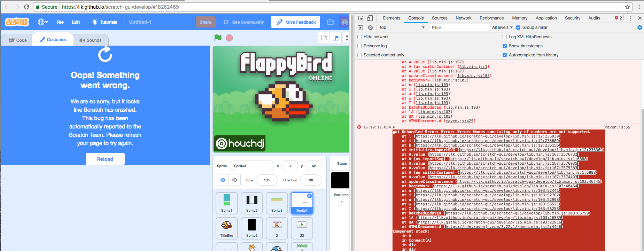
Task: Enable the Preserve log checkbox
Action: point(359,46)
